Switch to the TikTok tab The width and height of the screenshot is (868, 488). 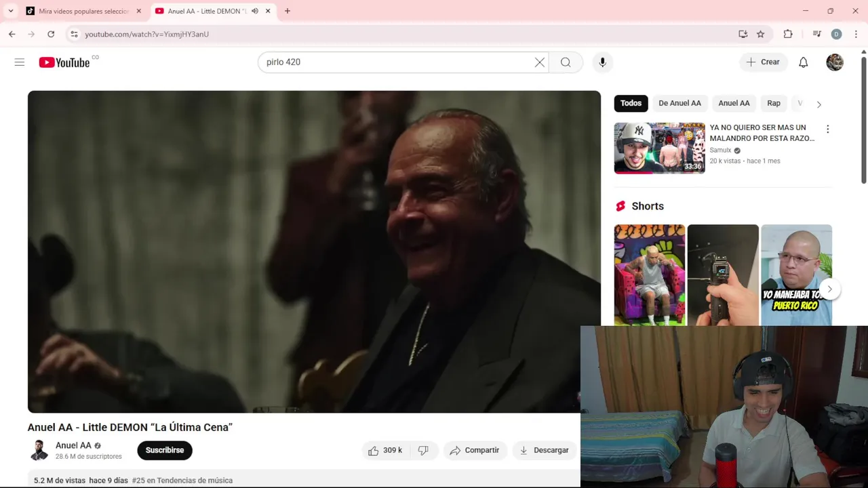83,11
